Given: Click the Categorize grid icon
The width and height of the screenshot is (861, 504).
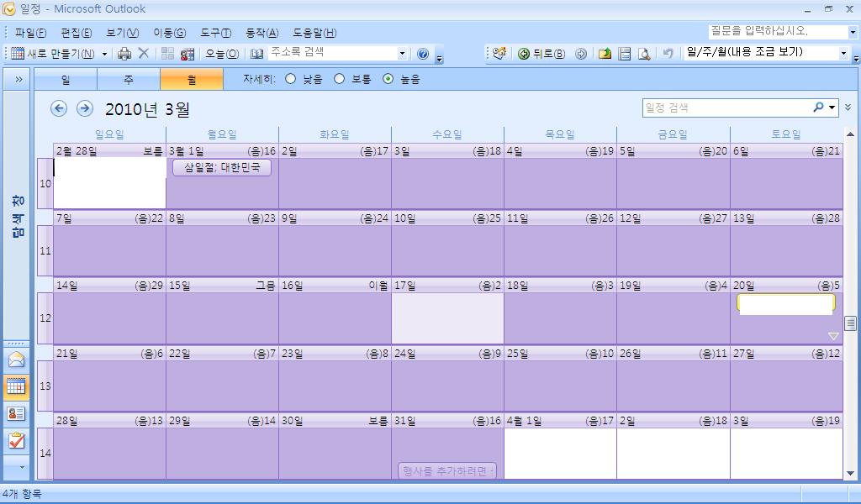Looking at the screenshot, I should [167, 53].
